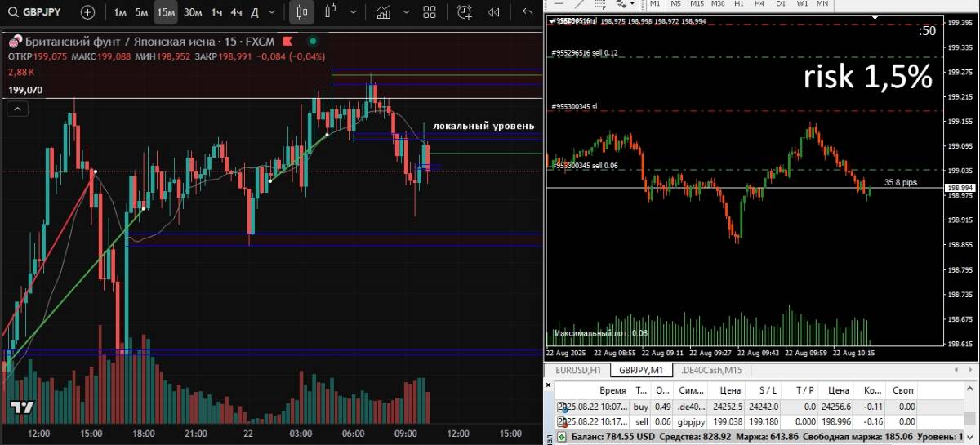Switch to the EURUSD,H1 chart tab
This screenshot has width=980, height=445.
[577, 370]
